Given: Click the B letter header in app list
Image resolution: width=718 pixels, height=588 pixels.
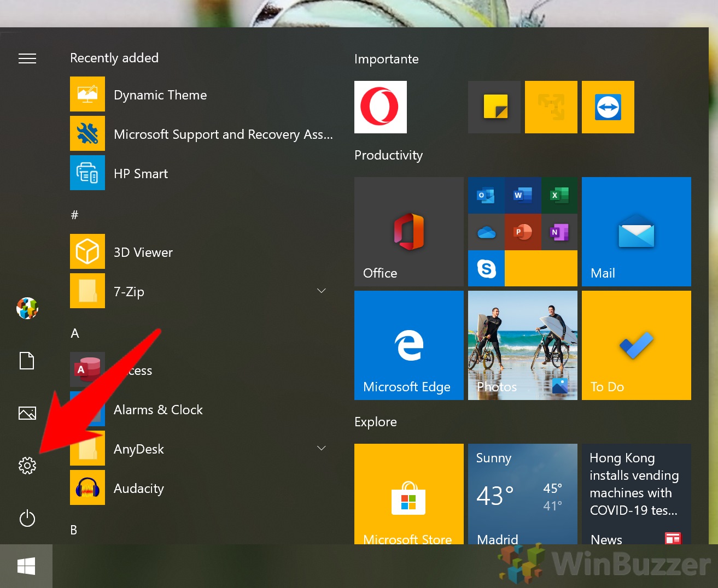Looking at the screenshot, I should (x=74, y=530).
